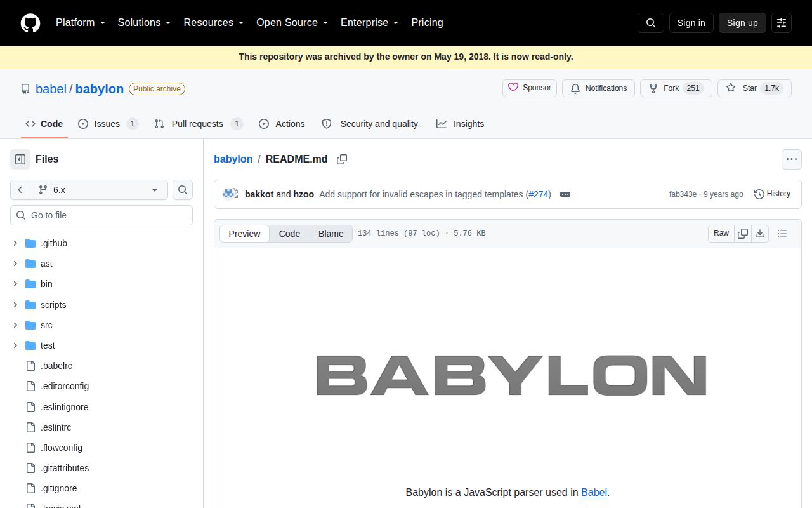Expand the .github folder
The image size is (812, 508).
point(16,243)
